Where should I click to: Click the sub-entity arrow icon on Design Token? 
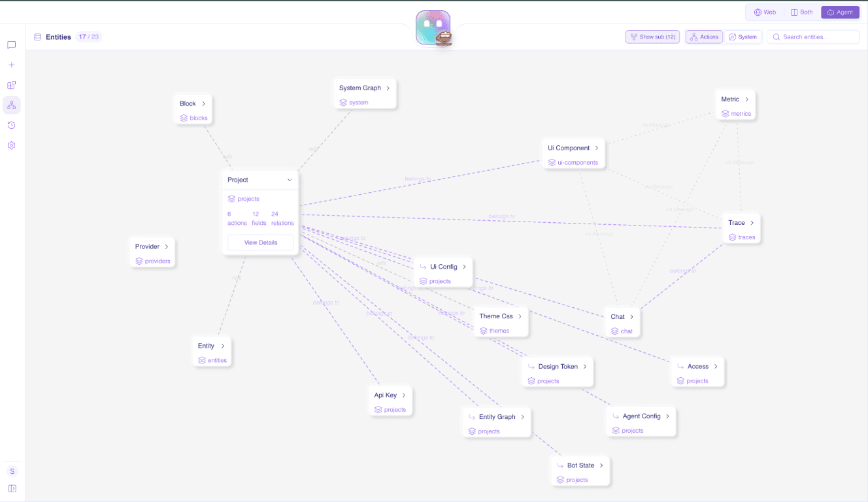(x=531, y=367)
